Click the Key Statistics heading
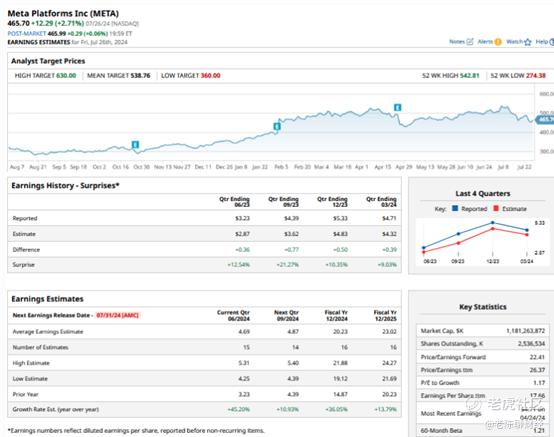Viewport: 554px width, 437px height. [483, 307]
